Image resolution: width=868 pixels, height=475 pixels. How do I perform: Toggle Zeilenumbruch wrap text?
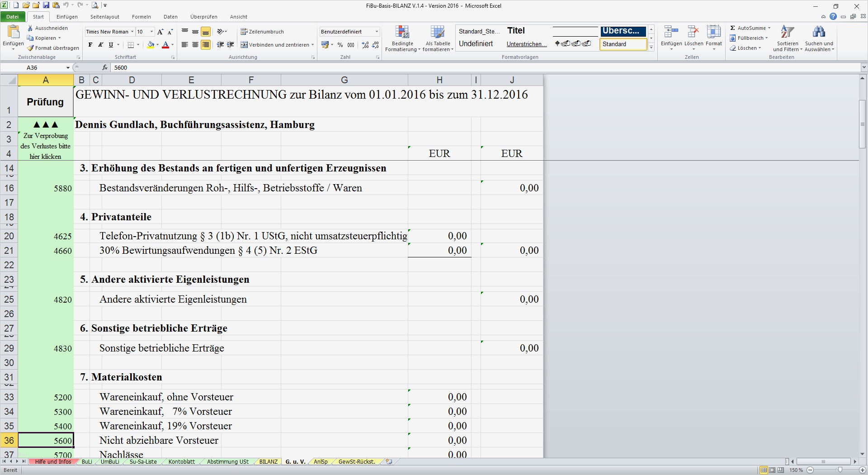262,32
